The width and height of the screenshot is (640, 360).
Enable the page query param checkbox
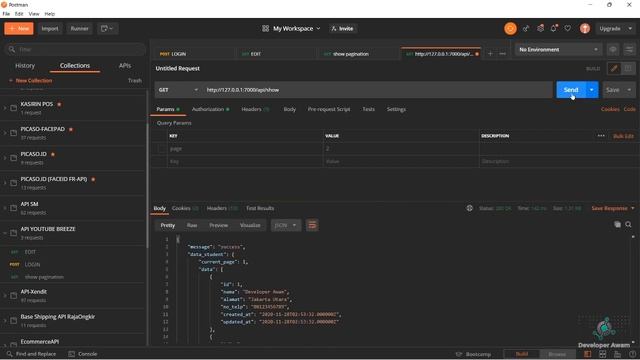(x=161, y=149)
